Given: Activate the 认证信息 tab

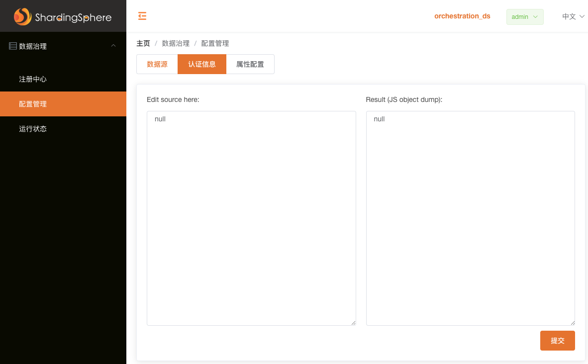Looking at the screenshot, I should (202, 64).
